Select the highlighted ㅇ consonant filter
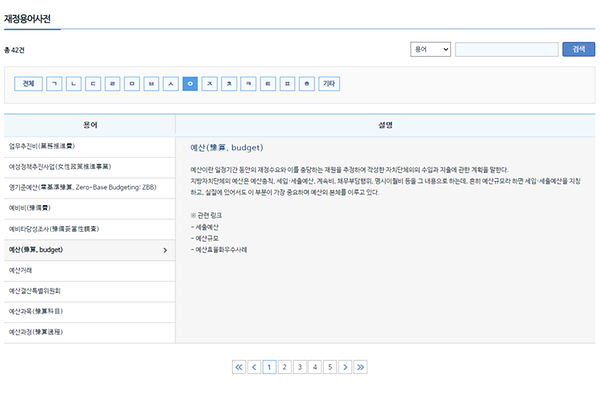Image resolution: width=600 pixels, height=403 pixels. tap(190, 84)
